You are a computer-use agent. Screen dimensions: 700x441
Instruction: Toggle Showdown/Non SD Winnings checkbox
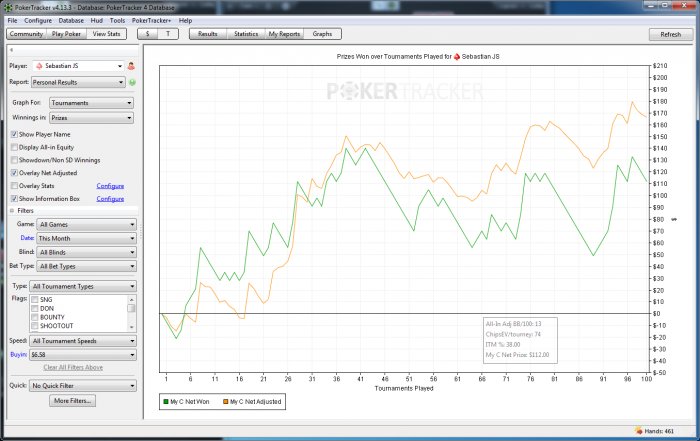coord(14,160)
